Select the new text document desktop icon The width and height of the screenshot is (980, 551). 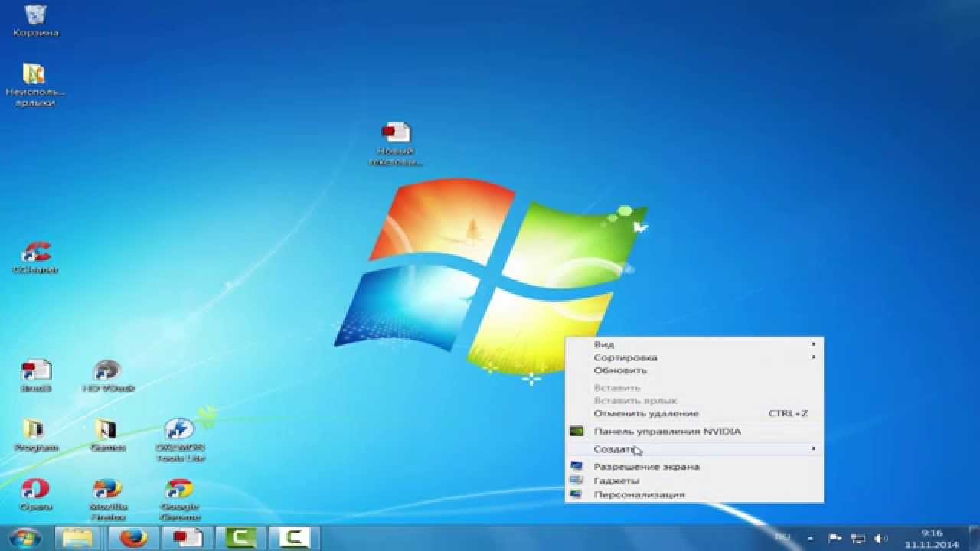coord(396,144)
